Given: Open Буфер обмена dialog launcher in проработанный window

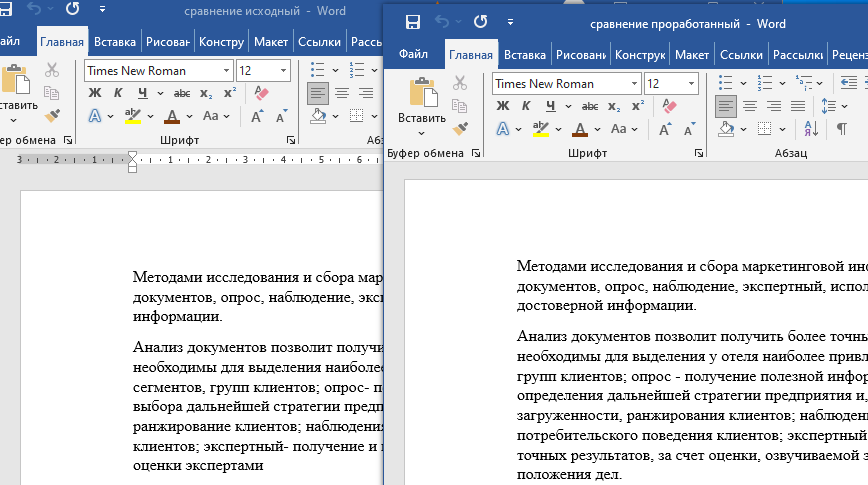Looking at the screenshot, I should pyautogui.click(x=476, y=153).
